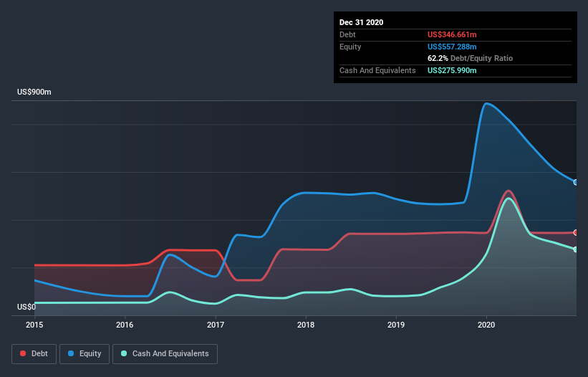Viewport: 588px width, 377px height.
Task: Click the Dec 31 2020 tooltip date
Action: [361, 22]
